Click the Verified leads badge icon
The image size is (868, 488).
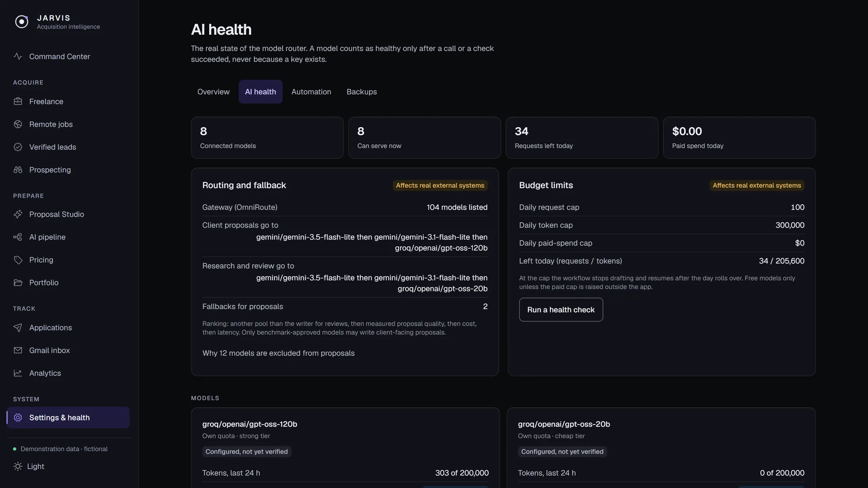point(18,147)
